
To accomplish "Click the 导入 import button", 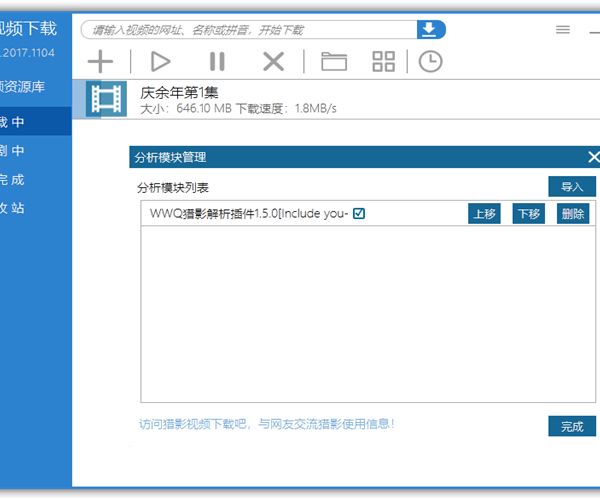I will [x=571, y=187].
